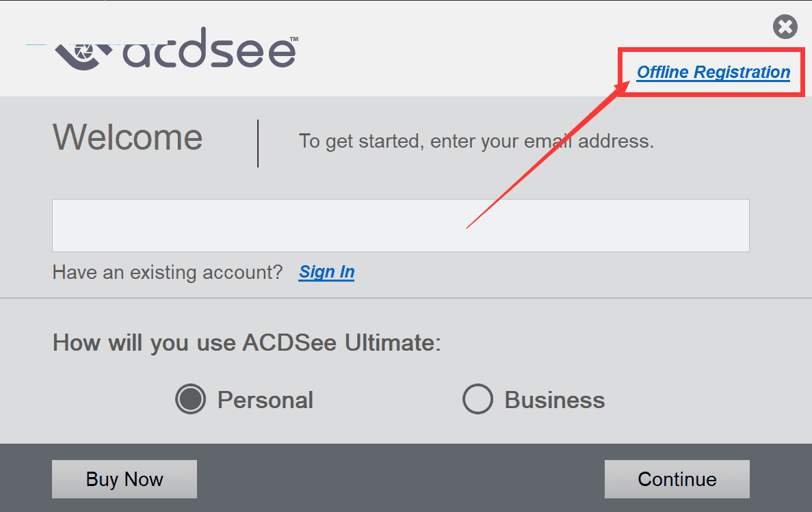Click the trademark symbol beside the logo
This screenshot has width=812, height=512.
tap(293, 39)
